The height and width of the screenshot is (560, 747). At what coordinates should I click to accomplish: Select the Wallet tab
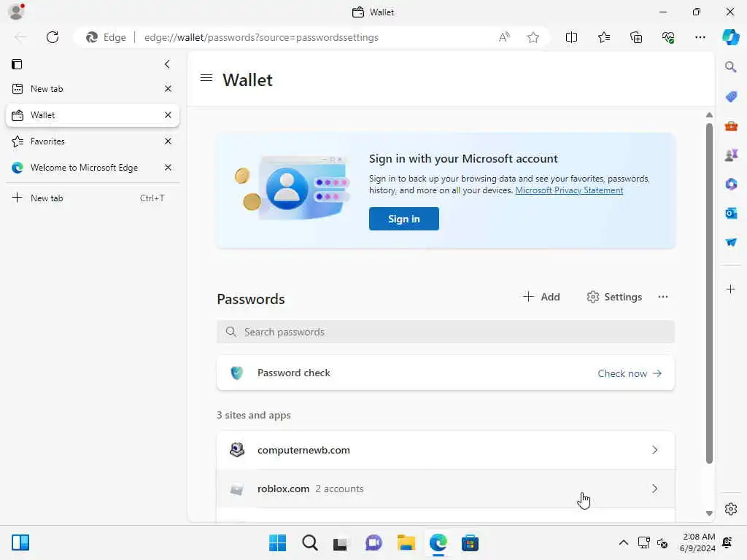93,115
